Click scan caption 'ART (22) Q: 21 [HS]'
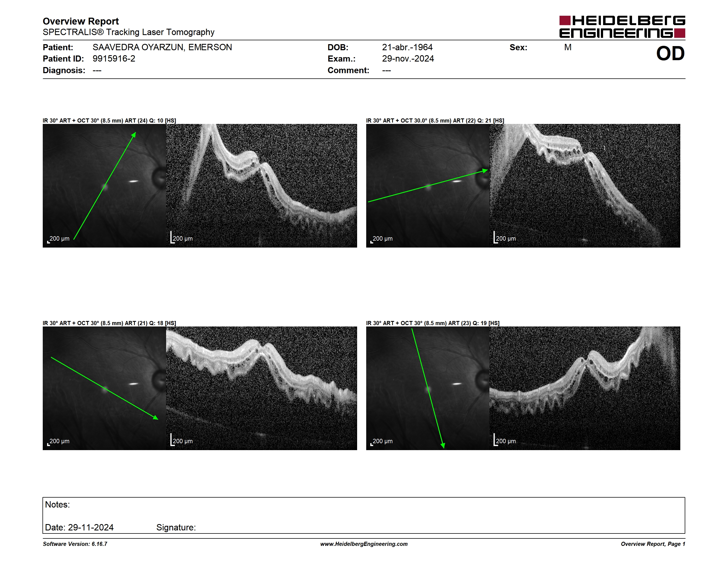This screenshot has width=728, height=563. pos(478,121)
